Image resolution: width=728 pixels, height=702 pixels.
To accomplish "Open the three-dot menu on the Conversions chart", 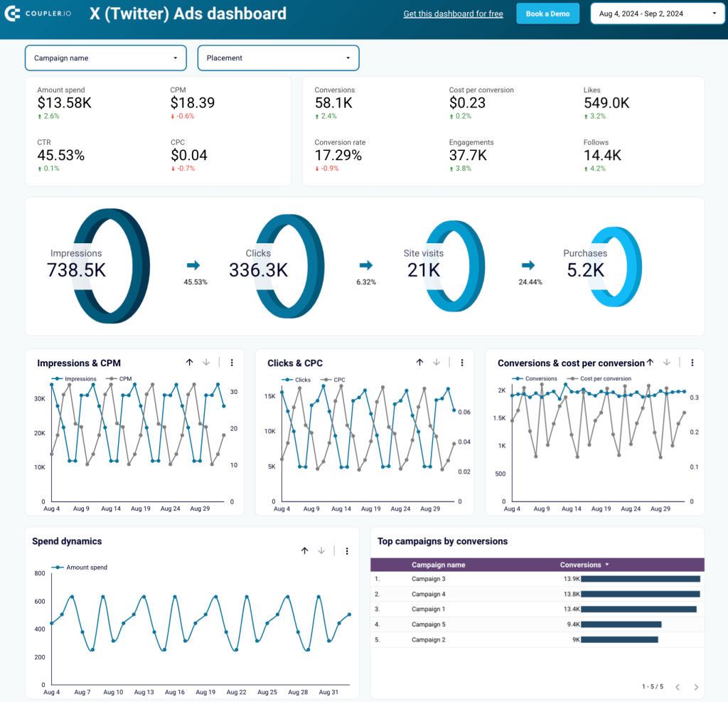I will tap(692, 362).
